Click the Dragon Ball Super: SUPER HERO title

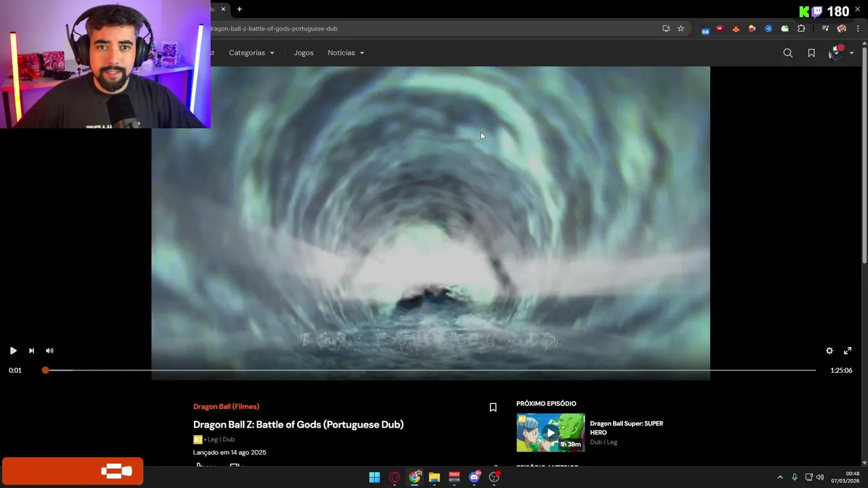coord(627,428)
